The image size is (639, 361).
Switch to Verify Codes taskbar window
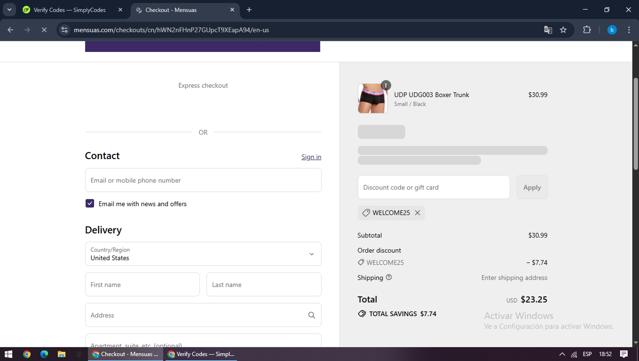[x=201, y=354]
